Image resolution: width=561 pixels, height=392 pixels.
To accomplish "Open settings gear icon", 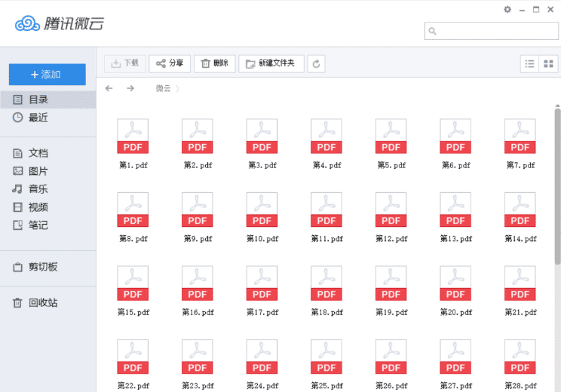I will click(x=507, y=10).
